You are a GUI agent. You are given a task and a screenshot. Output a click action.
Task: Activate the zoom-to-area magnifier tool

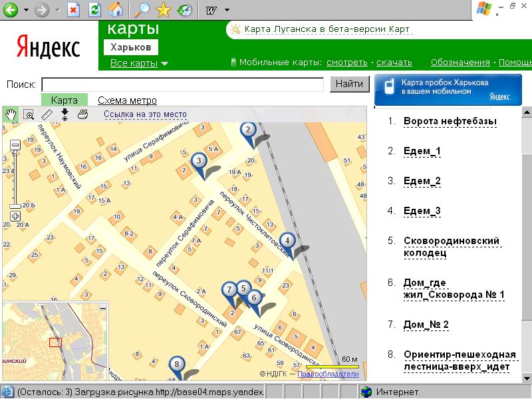[29, 114]
